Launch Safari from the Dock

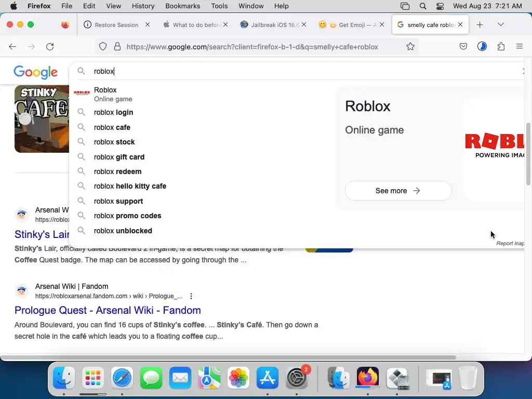coord(122,378)
